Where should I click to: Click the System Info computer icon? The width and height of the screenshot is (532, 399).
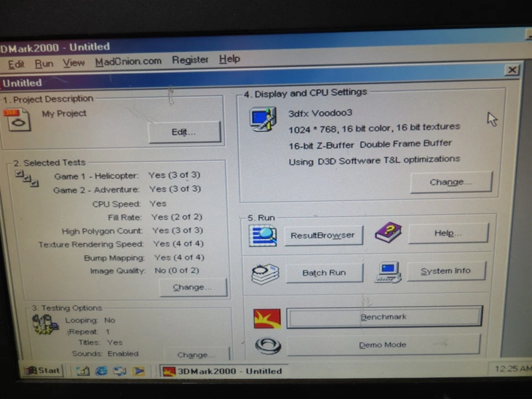(x=388, y=272)
